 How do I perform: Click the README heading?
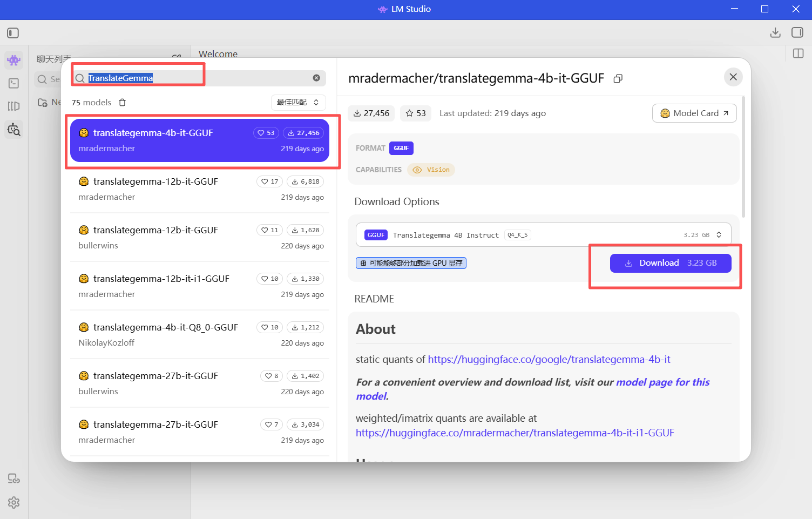tap(374, 299)
